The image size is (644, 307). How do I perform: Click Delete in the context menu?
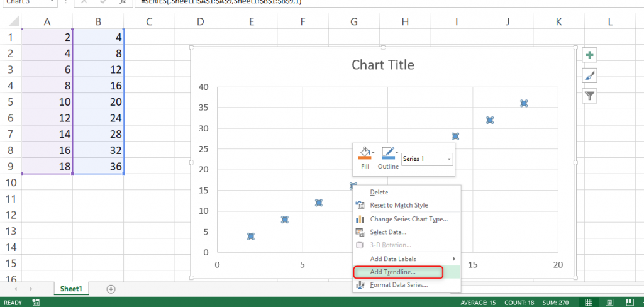[379, 193]
